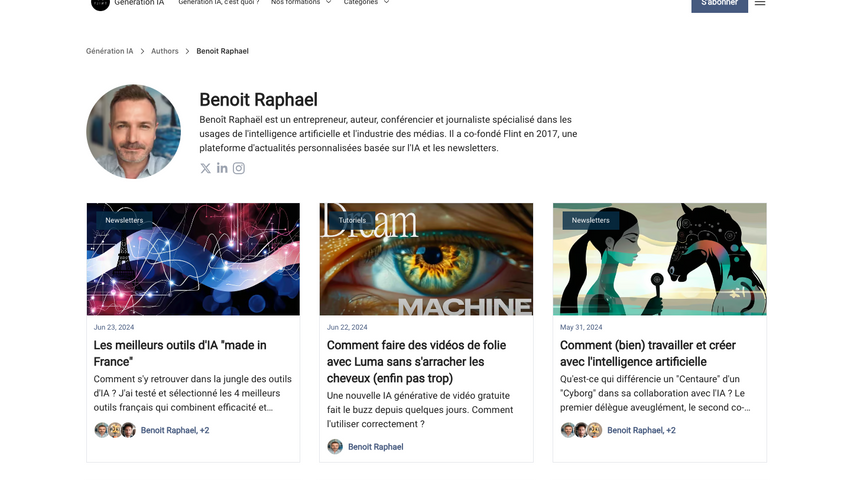
Task: Click the "Tutoriels" tag on the eye image
Action: click(x=352, y=220)
